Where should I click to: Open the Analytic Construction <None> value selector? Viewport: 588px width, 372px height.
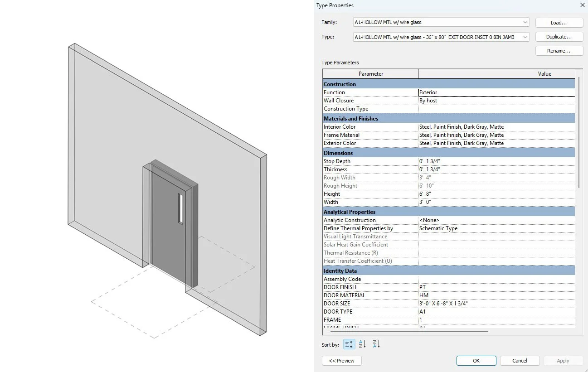point(494,220)
